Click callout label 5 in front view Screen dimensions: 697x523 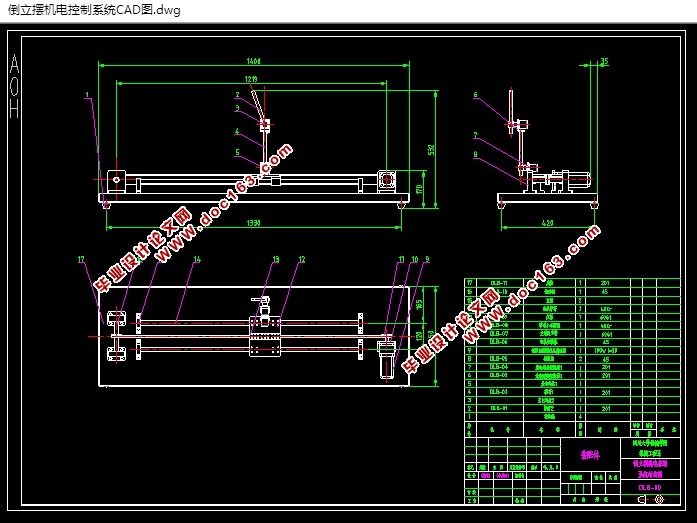237,152
